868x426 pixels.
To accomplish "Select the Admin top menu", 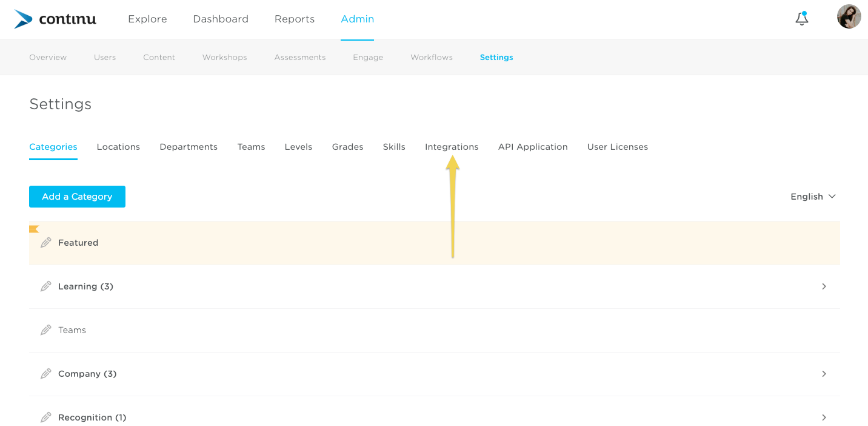I will point(358,19).
